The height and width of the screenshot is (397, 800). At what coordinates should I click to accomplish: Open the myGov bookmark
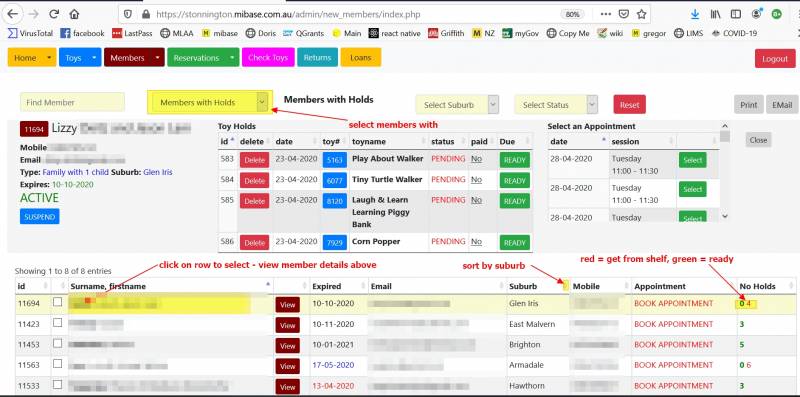click(520, 33)
